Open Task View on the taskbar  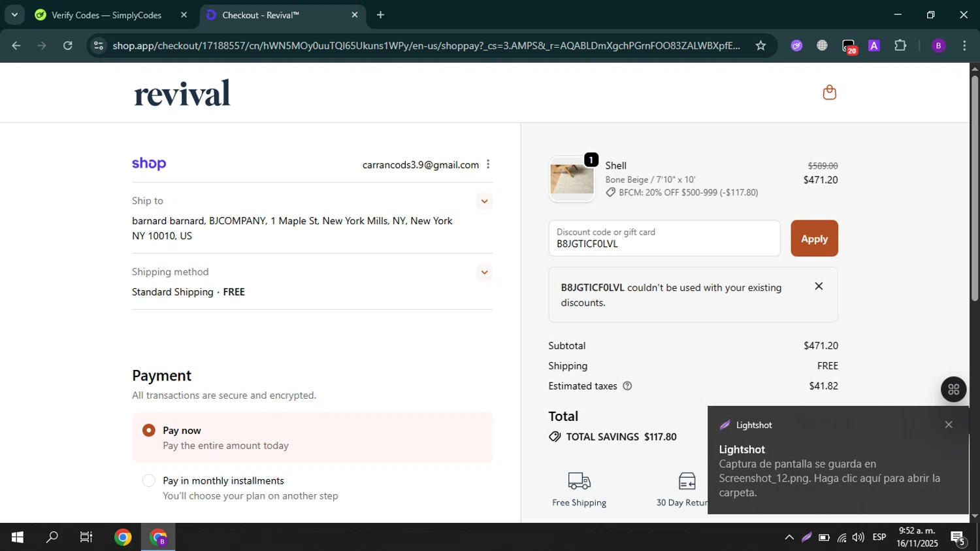point(86,537)
